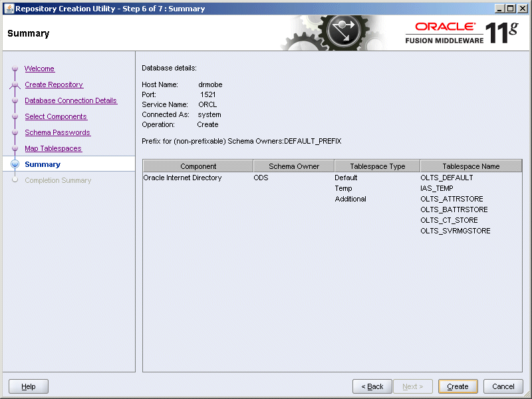532x399 pixels.
Task: Select the OLTS_DEFAULT tablespace name
Action: click(446, 178)
